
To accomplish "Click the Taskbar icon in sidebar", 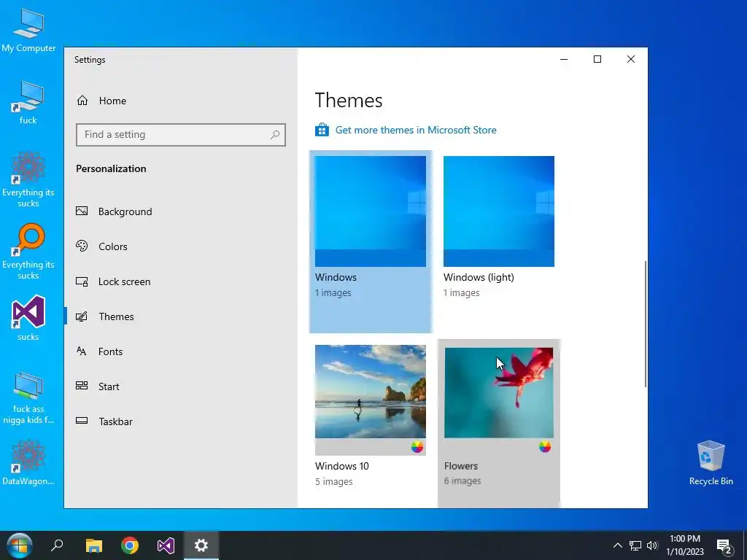I will (82, 421).
